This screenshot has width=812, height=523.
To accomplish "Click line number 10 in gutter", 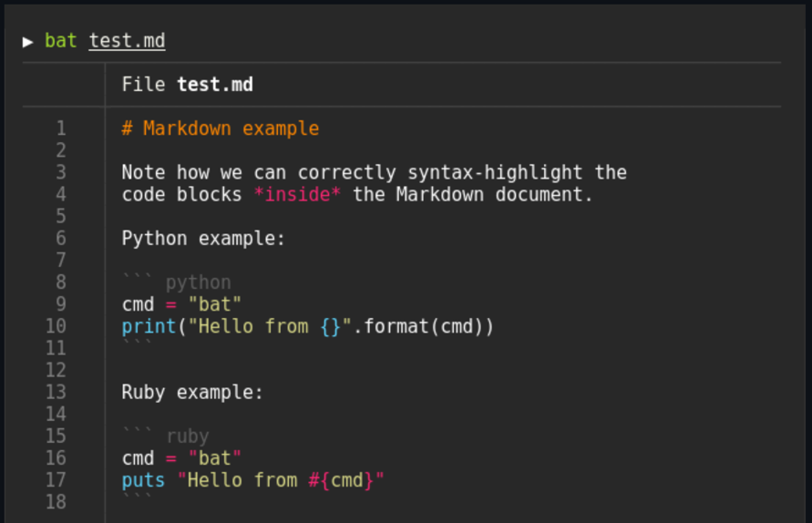I will click(x=56, y=326).
